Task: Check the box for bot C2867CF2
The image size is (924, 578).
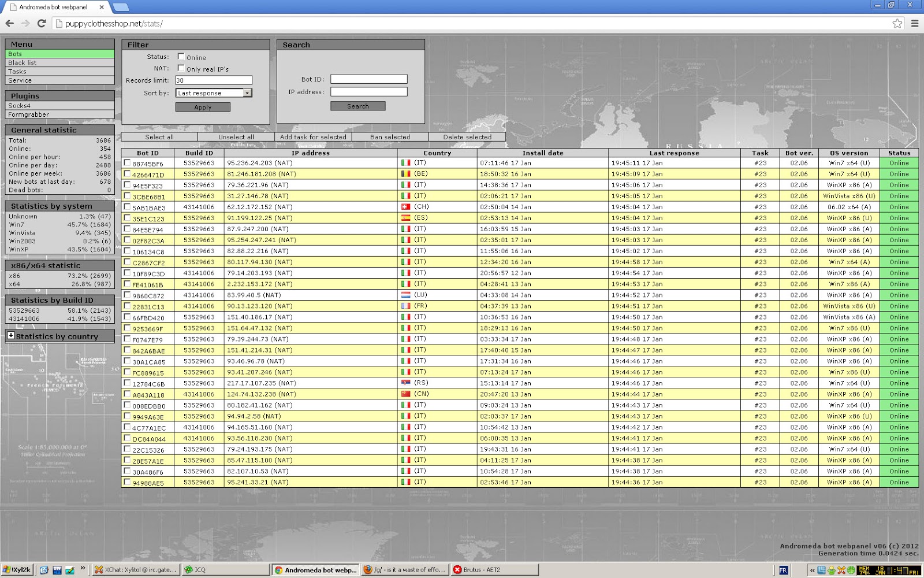Action: coord(127,262)
